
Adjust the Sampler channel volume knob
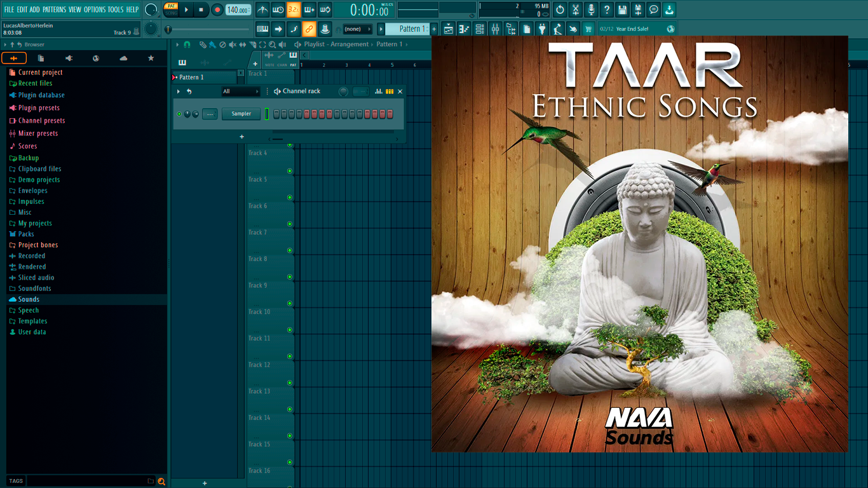pyautogui.click(x=195, y=114)
